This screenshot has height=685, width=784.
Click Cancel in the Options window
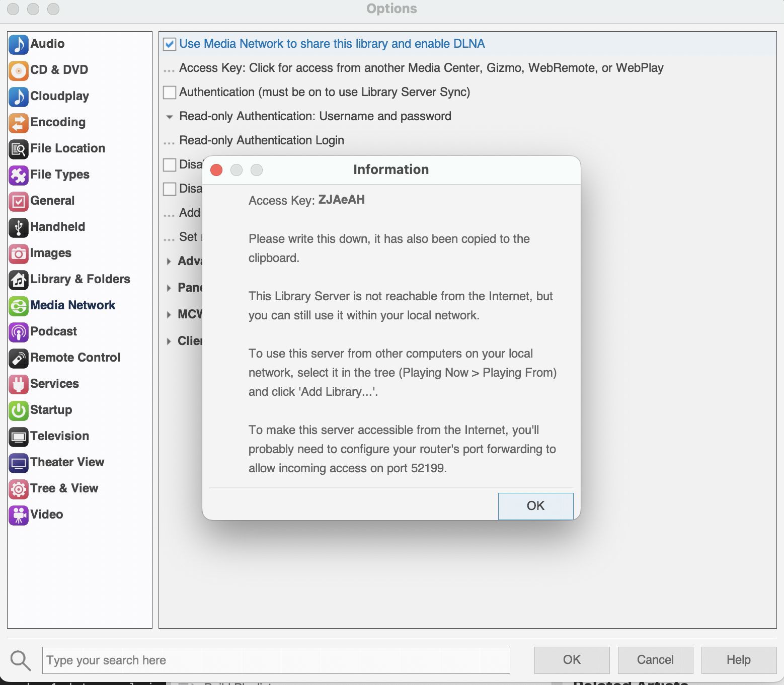click(655, 660)
